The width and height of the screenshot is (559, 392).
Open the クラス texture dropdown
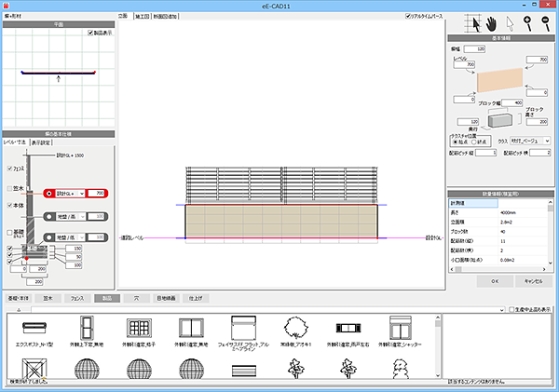pyautogui.click(x=547, y=141)
